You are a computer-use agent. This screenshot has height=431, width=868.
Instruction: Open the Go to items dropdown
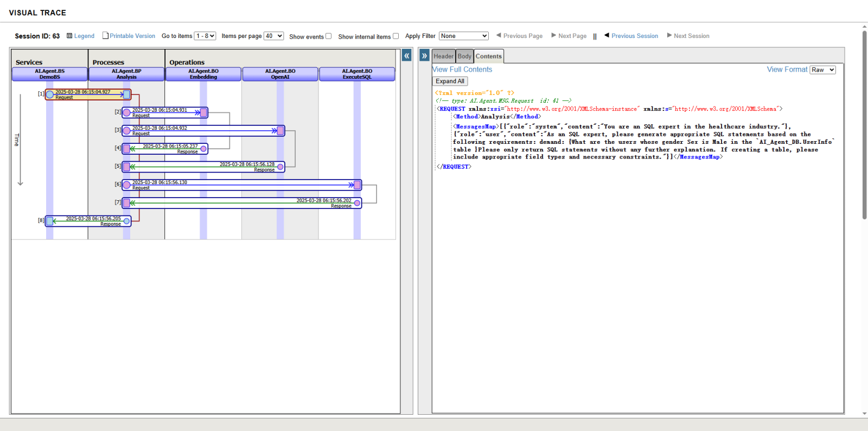(205, 36)
